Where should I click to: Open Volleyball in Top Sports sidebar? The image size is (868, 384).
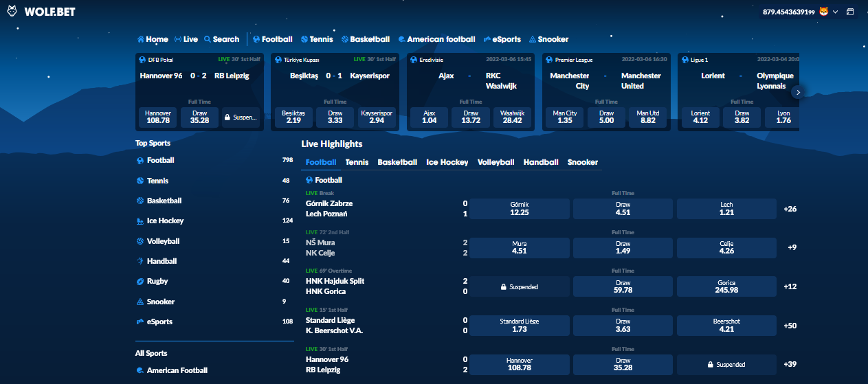click(x=214, y=241)
